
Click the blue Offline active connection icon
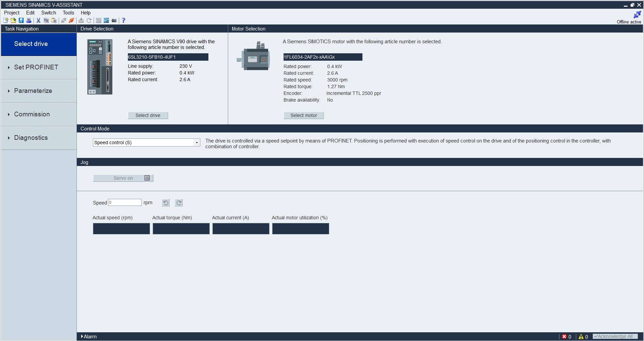(637, 15)
